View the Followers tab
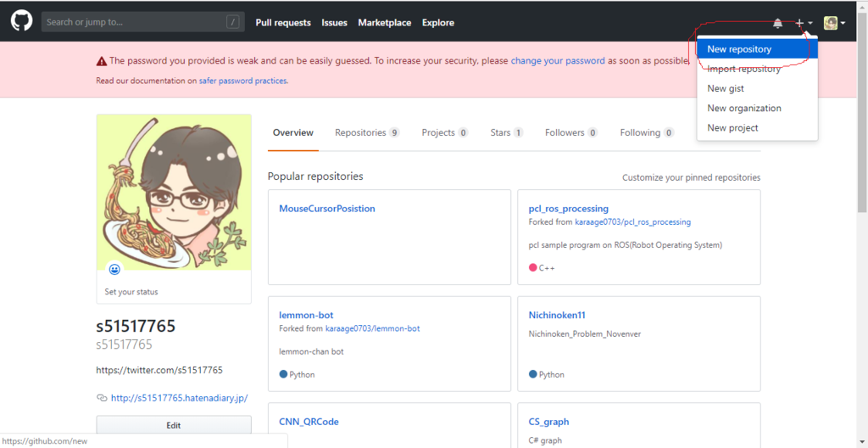This screenshot has width=868, height=448. pos(571,132)
